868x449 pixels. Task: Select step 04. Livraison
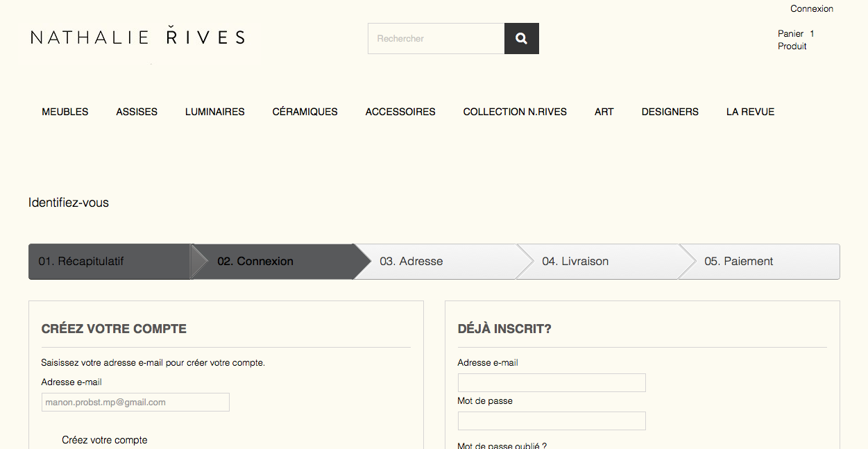point(597,262)
